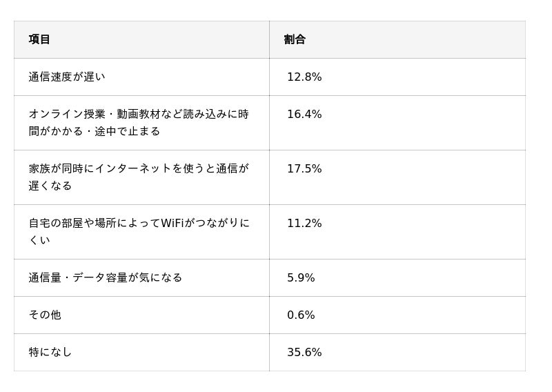Click the 5.9% value cell
The height and width of the screenshot is (392, 552).
point(301,277)
